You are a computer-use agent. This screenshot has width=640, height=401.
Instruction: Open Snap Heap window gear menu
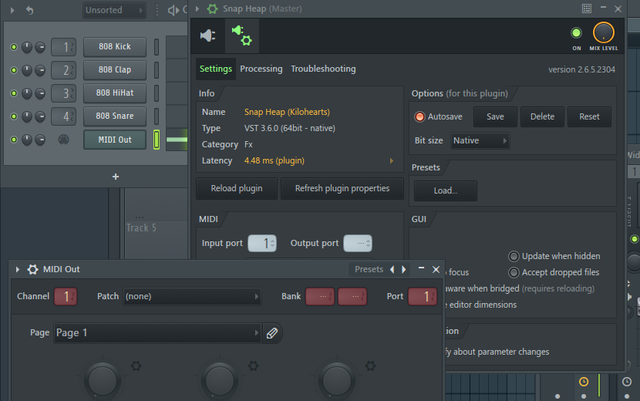tap(212, 9)
